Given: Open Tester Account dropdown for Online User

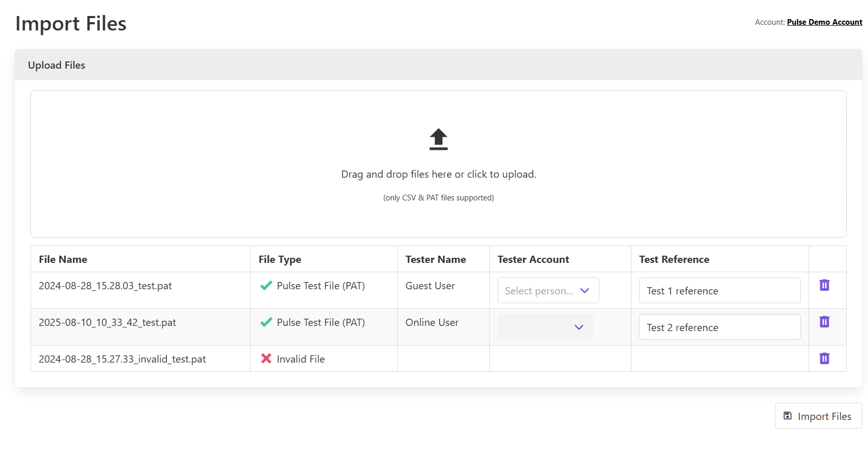Looking at the screenshot, I should [x=545, y=327].
